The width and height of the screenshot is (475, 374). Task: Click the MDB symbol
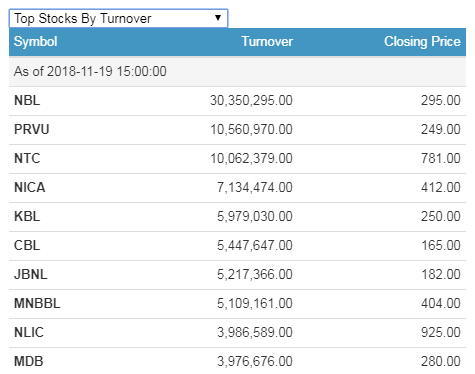29,361
